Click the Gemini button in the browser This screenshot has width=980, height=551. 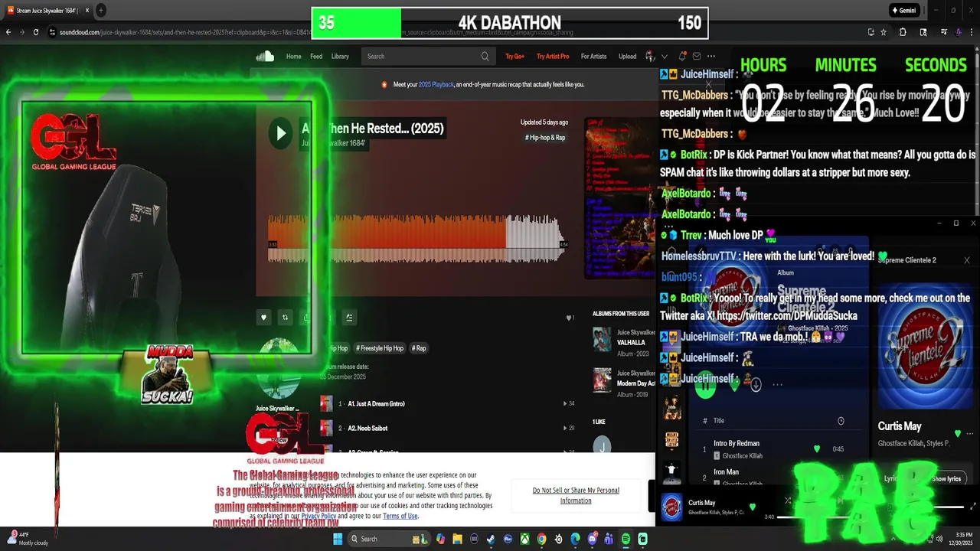tap(903, 11)
